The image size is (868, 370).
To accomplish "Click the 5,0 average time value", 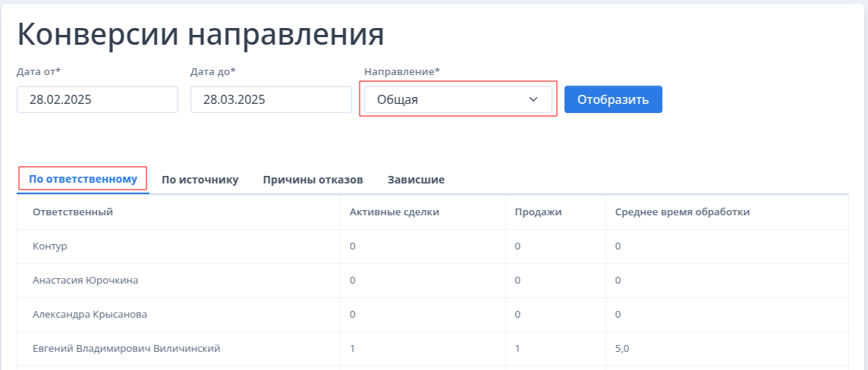I will 622,349.
